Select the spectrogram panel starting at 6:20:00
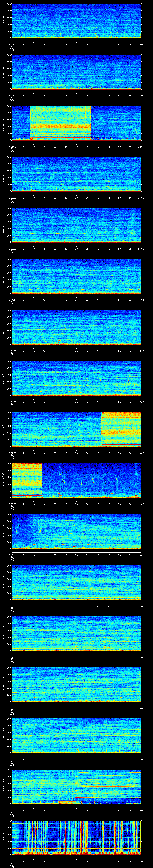The height and width of the screenshot is (868, 153). pyautogui.click(x=76, y=72)
